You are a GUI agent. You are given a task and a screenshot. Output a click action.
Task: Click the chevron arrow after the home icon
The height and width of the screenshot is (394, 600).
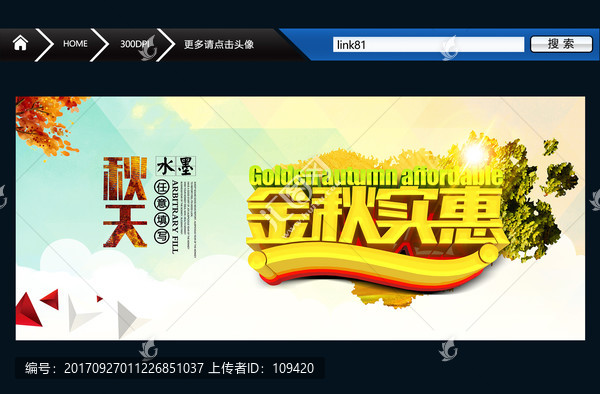(x=45, y=44)
